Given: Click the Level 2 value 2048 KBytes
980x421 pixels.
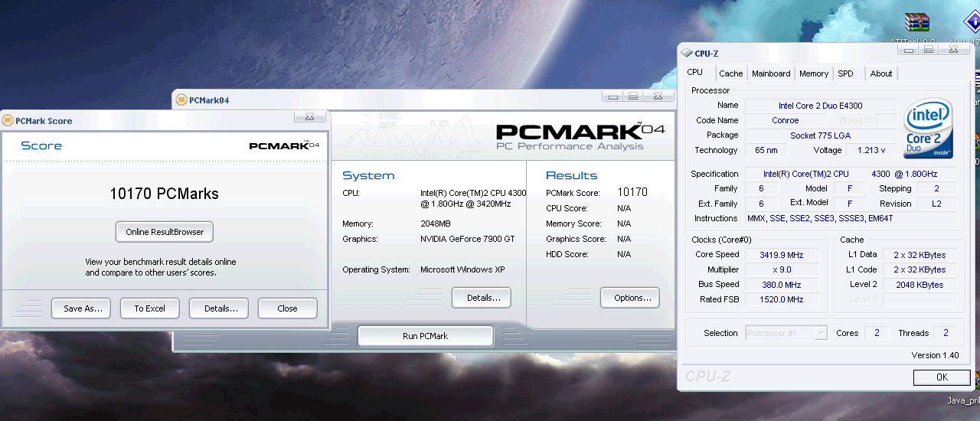Looking at the screenshot, I should click(920, 285).
